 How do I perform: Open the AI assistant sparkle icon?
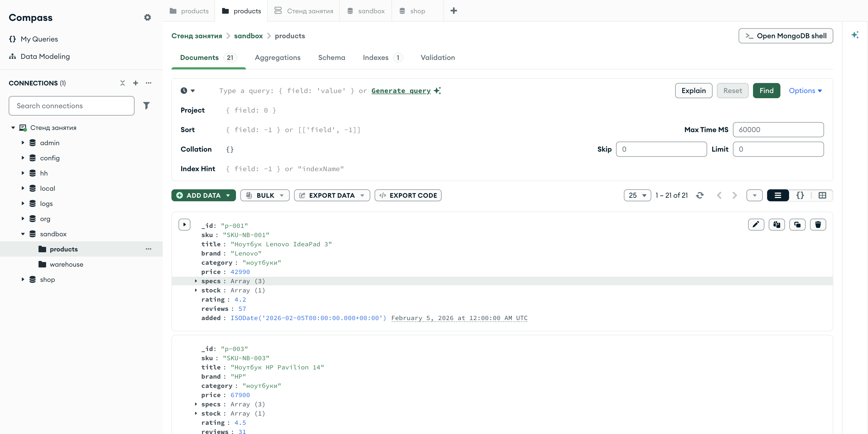[855, 35]
